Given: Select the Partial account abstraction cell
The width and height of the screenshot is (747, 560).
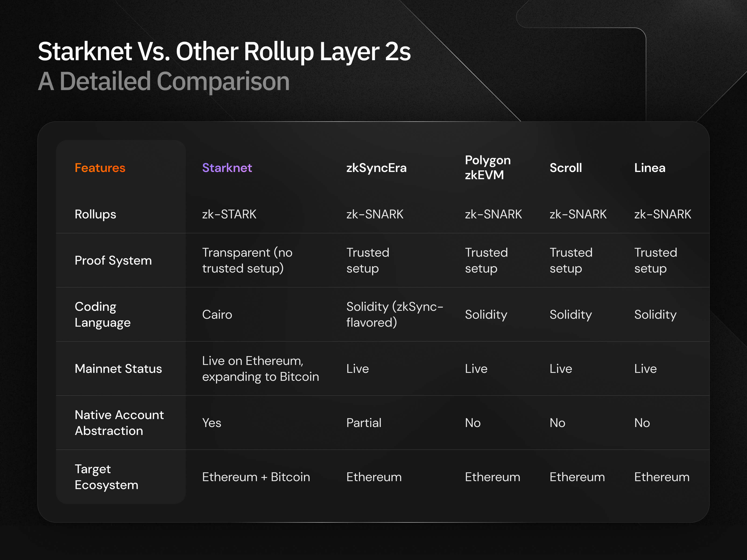Looking at the screenshot, I should [364, 423].
